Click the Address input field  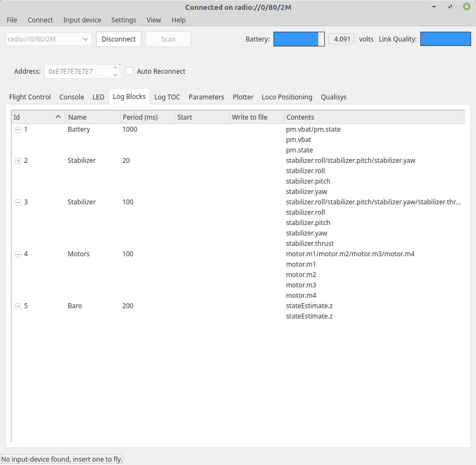tap(78, 72)
